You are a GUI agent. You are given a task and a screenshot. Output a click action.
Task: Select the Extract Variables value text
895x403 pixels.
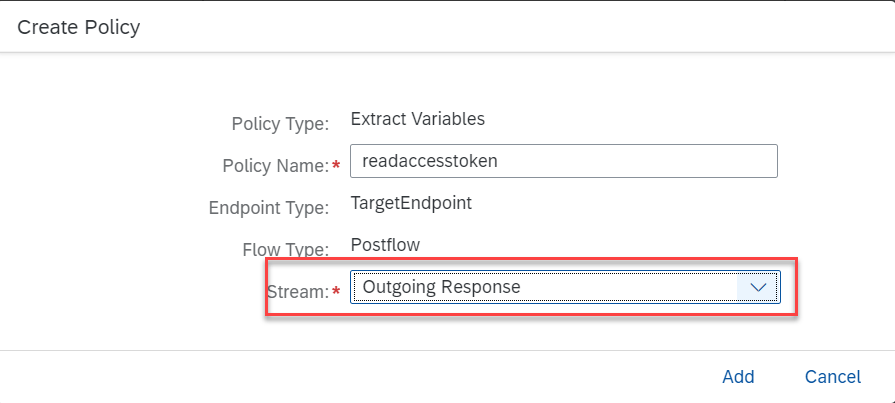point(417,119)
